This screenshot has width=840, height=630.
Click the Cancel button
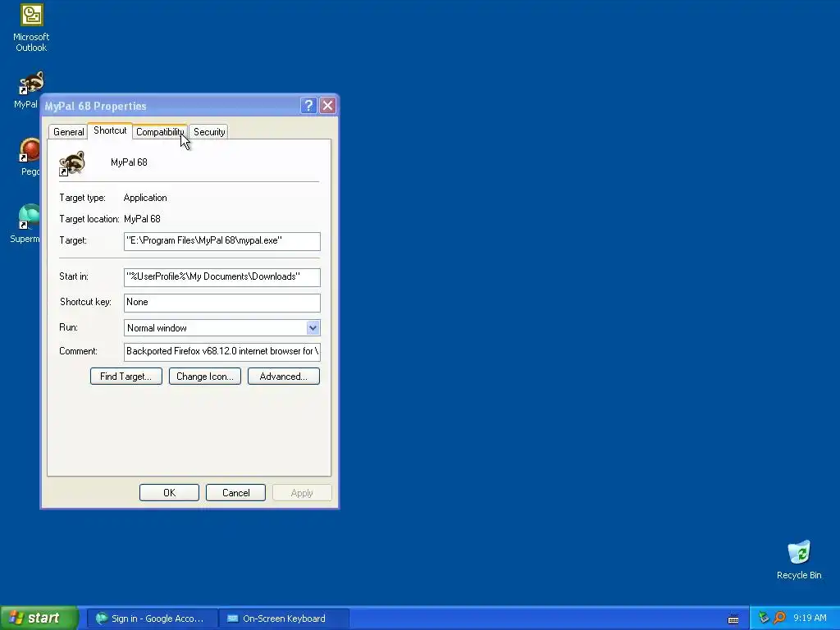coord(235,493)
